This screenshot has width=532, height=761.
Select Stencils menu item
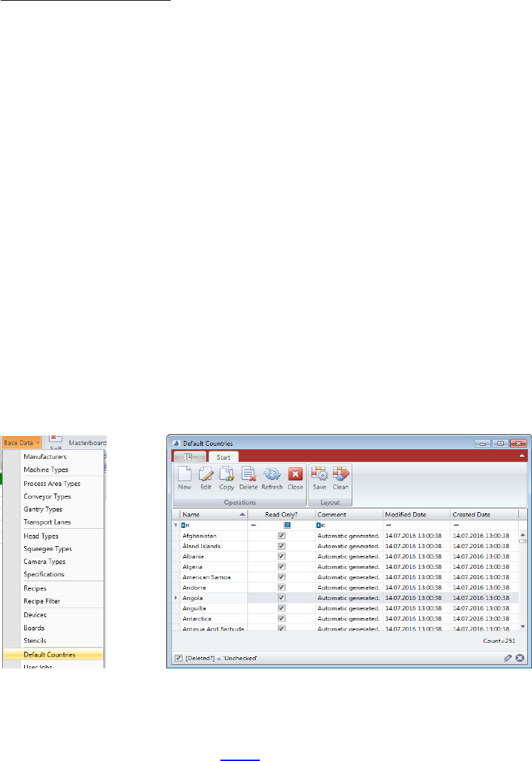(35, 641)
